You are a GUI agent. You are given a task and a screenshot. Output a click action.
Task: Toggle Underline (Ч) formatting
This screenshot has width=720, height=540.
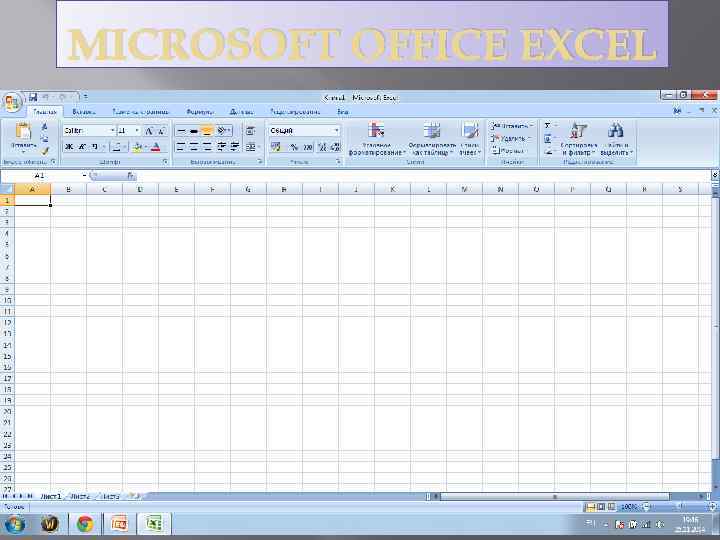point(95,147)
